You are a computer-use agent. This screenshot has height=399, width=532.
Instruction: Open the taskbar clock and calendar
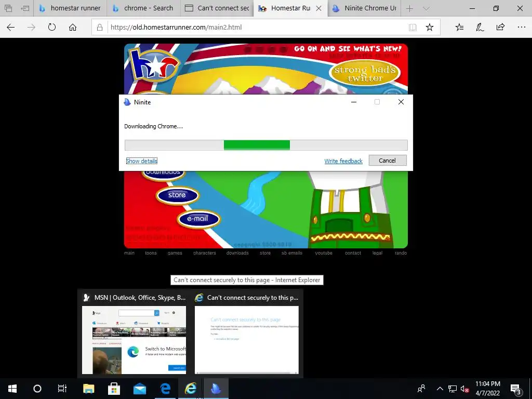(487, 389)
